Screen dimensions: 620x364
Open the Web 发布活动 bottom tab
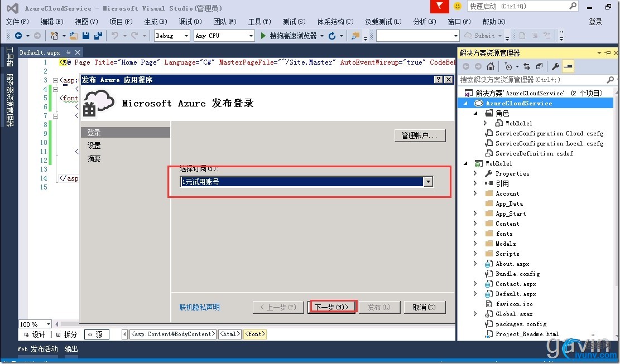pyautogui.click(x=37, y=349)
